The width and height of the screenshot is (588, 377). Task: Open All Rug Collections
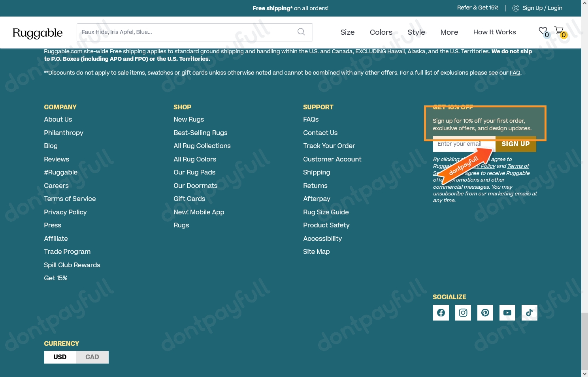coord(202,146)
